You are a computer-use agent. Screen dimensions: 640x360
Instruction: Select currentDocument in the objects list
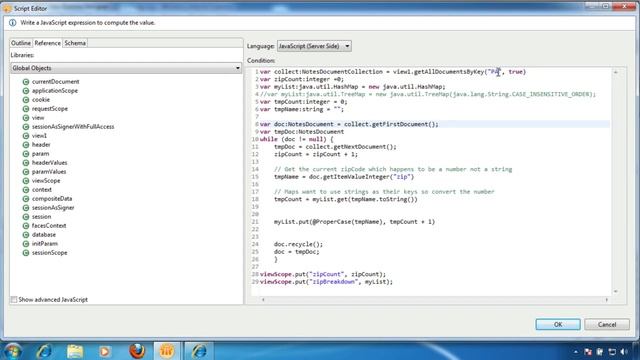pyautogui.click(x=56, y=82)
